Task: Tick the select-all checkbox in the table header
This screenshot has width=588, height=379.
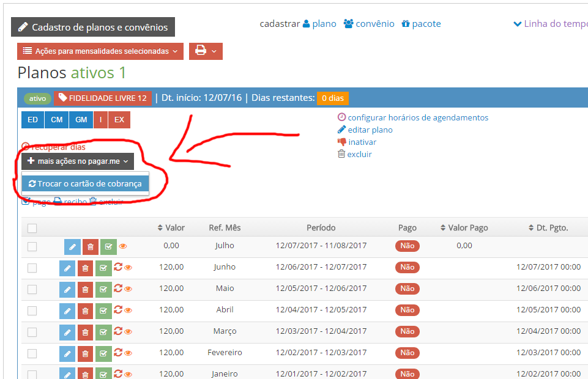Action: pos(32,228)
